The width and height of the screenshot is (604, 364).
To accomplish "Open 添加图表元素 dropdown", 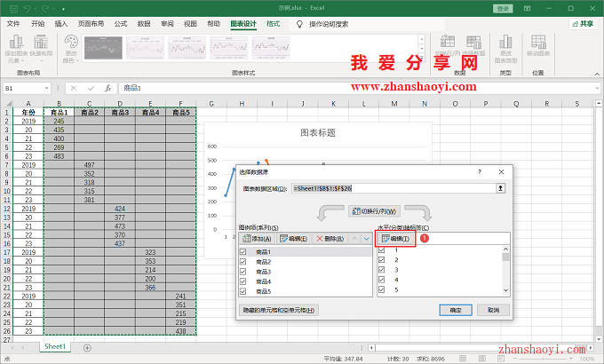I will 16,49.
